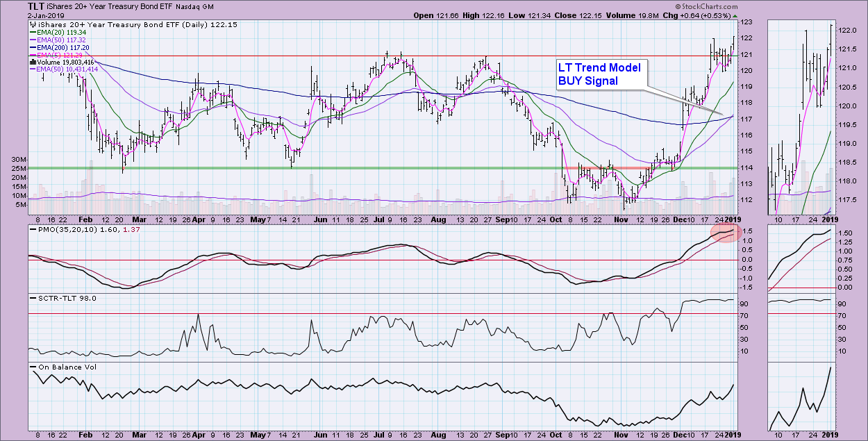Screen dimensions: 868x441
Task: Select the green EMA(20) legend swatch
Action: 33,32
